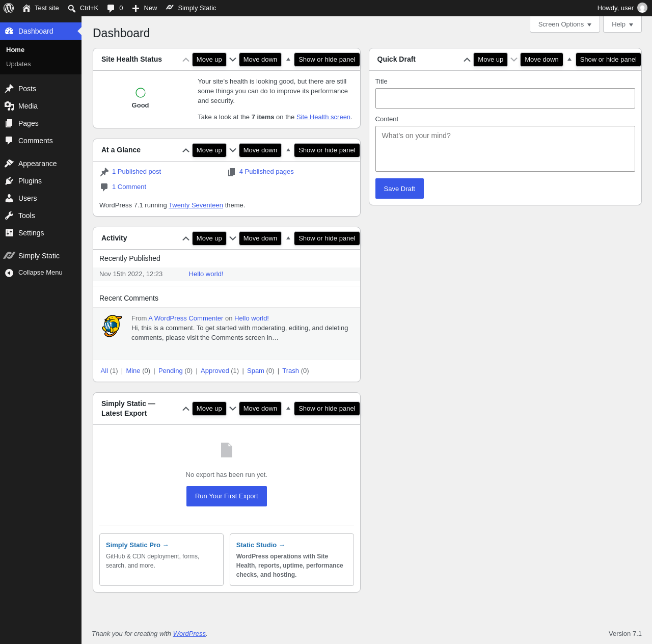Move the Activity panel up with its arrow
The width and height of the screenshot is (652, 644).
click(186, 238)
